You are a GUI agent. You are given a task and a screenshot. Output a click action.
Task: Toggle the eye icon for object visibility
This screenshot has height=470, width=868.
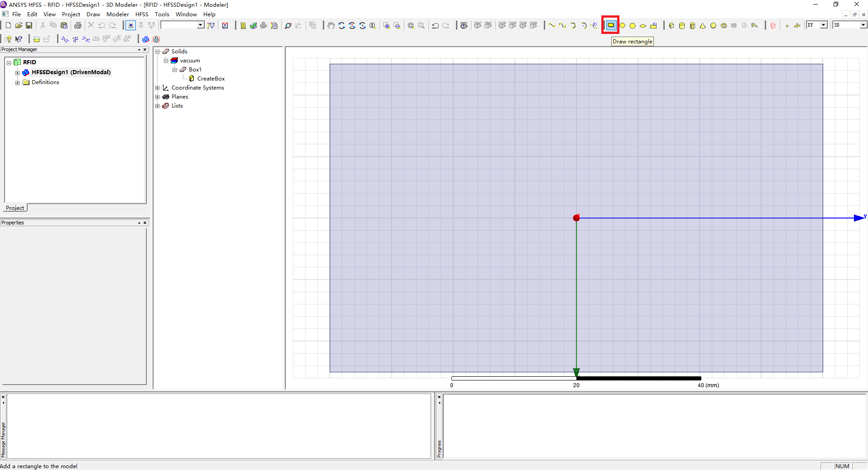(464, 26)
